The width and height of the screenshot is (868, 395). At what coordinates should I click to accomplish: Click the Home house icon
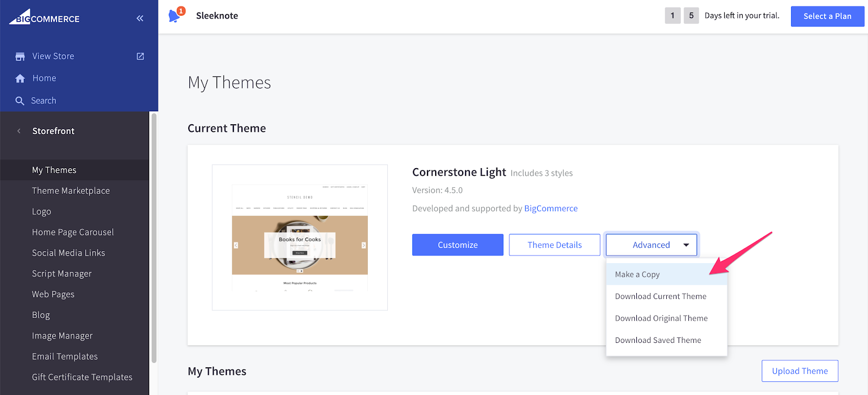click(x=20, y=79)
